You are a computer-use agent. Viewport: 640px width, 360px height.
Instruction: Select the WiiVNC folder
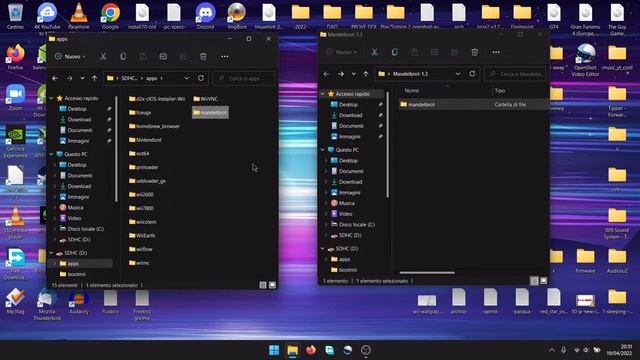click(x=206, y=99)
